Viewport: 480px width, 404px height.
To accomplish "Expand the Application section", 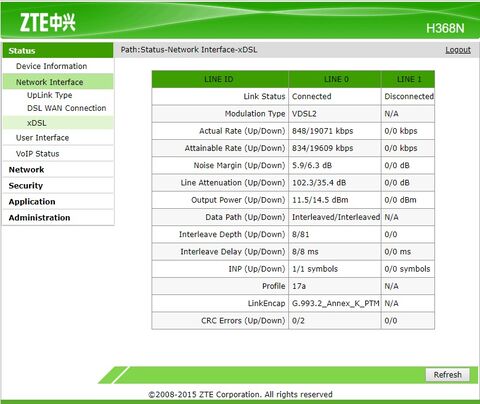I will point(32,202).
